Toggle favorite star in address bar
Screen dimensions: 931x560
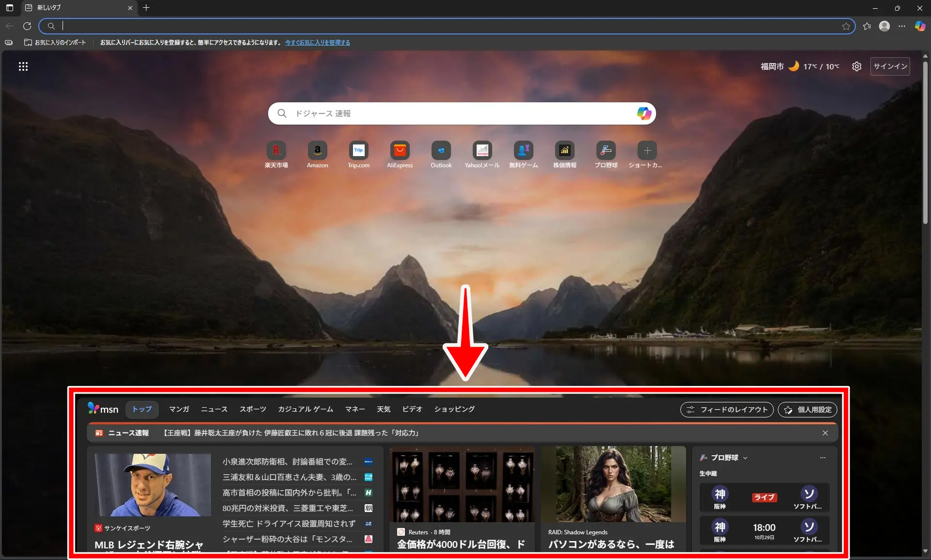coord(846,26)
